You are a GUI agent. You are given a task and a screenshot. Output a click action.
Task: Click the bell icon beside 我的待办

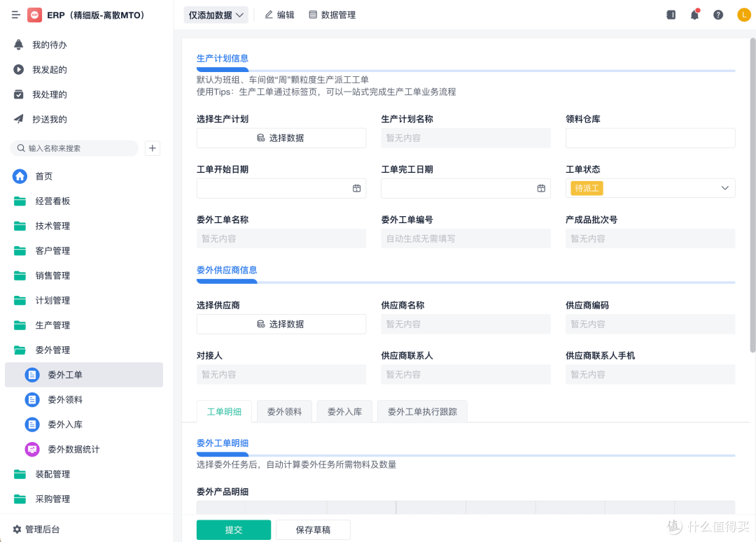18,45
